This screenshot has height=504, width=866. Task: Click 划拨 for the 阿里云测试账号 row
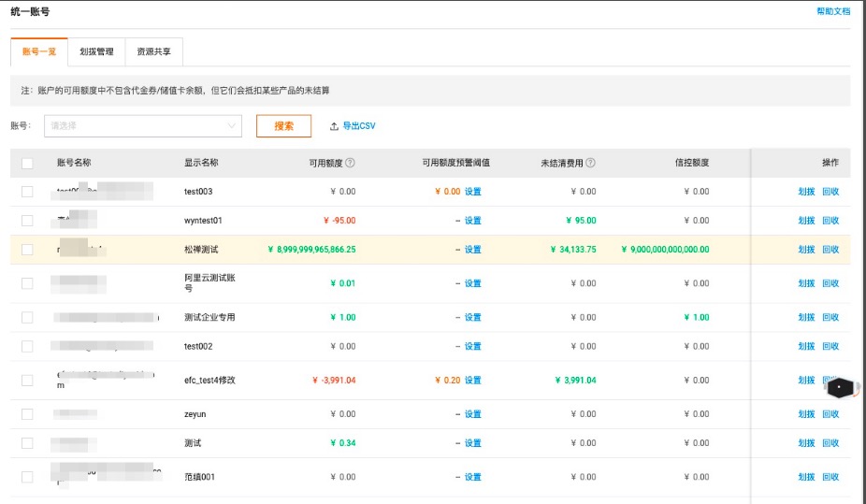(806, 283)
